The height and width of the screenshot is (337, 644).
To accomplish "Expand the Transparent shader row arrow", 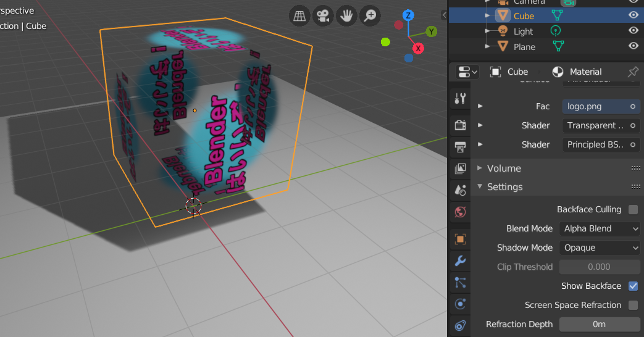I will coord(480,125).
